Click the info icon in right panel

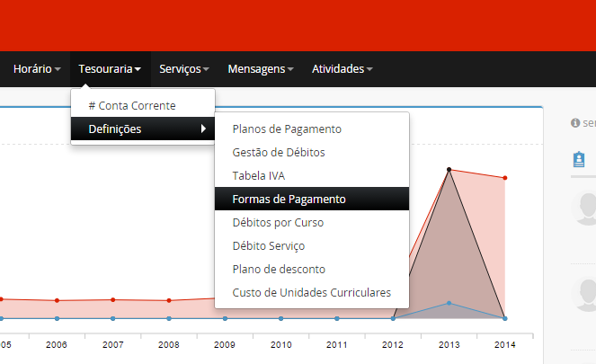pyautogui.click(x=575, y=122)
